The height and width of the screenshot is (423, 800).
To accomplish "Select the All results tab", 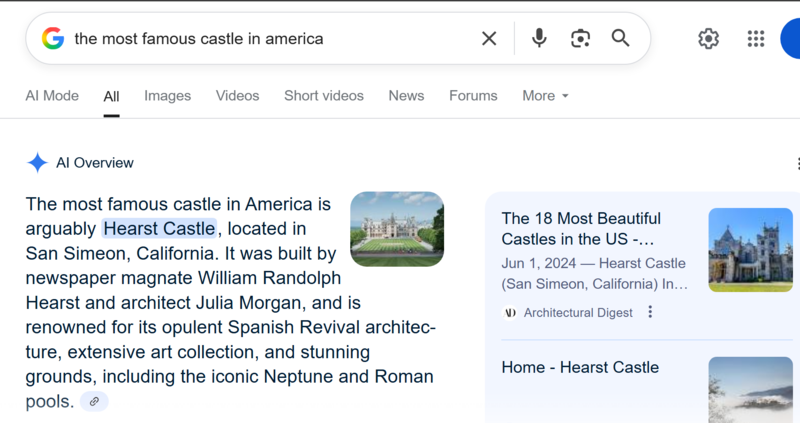I will (111, 96).
